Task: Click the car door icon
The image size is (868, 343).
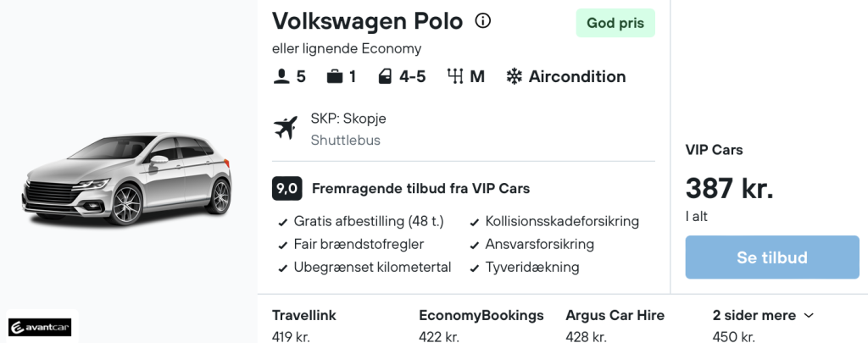Action: (x=385, y=77)
